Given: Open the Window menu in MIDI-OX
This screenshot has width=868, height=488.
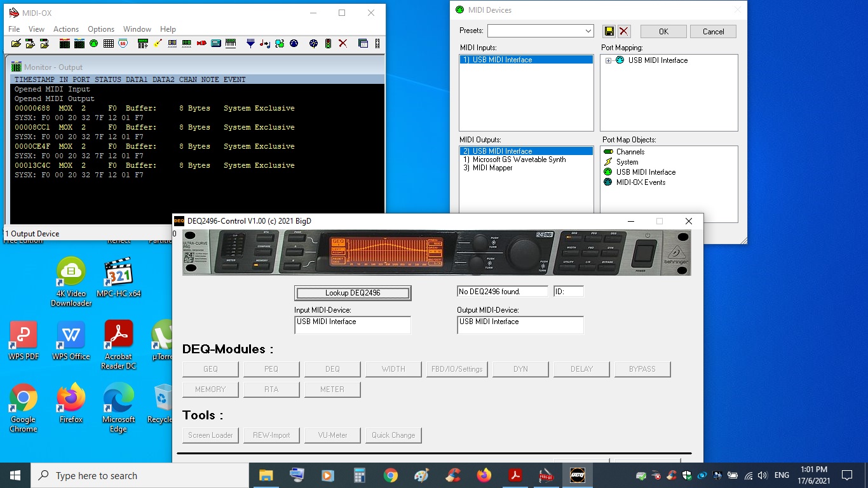Looking at the screenshot, I should 137,29.
